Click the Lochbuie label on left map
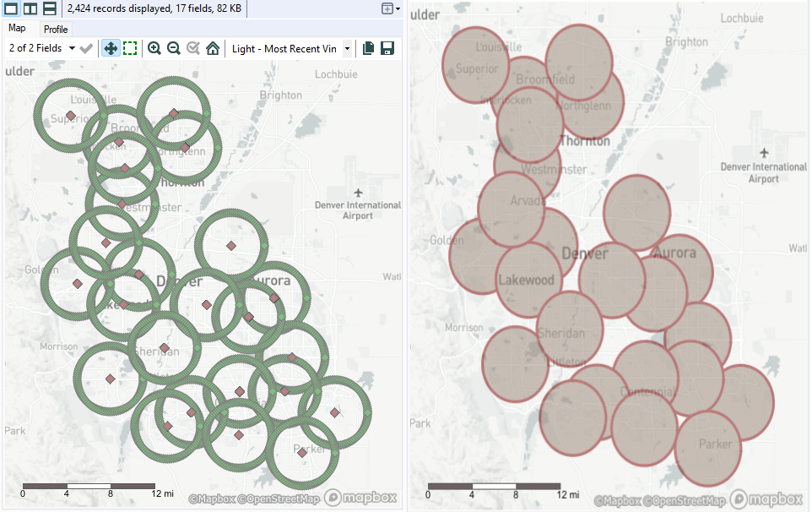 click(336, 74)
